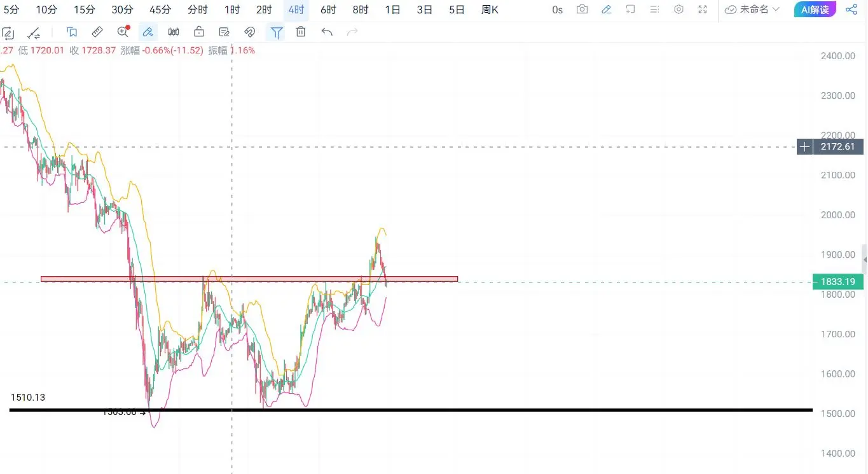This screenshot has height=474, width=868.
Task: Click the plus button beside 2172.61
Action: (x=804, y=147)
